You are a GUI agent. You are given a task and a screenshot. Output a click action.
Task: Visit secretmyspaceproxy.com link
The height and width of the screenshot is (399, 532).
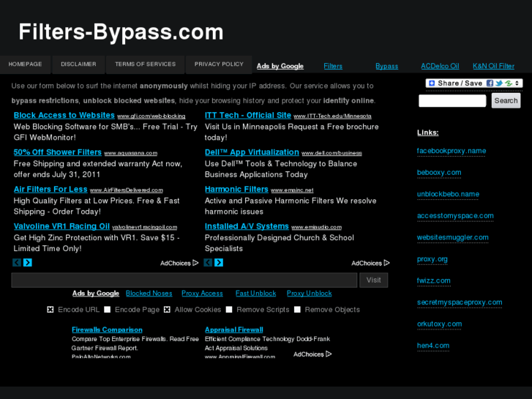(x=460, y=302)
